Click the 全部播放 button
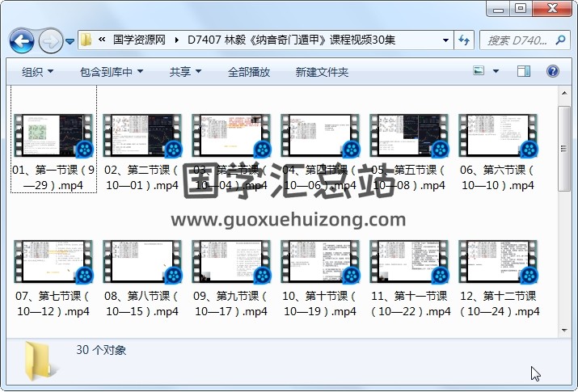Screen dimensions: 578x392 249,72
